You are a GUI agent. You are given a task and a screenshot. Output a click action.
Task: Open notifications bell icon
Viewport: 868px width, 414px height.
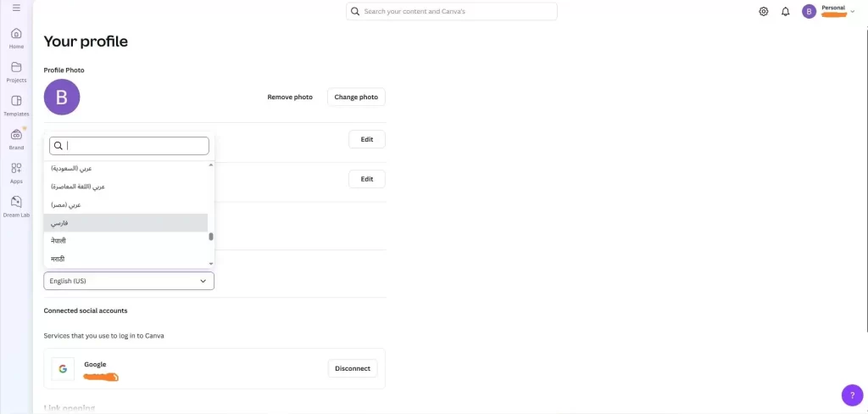click(786, 11)
